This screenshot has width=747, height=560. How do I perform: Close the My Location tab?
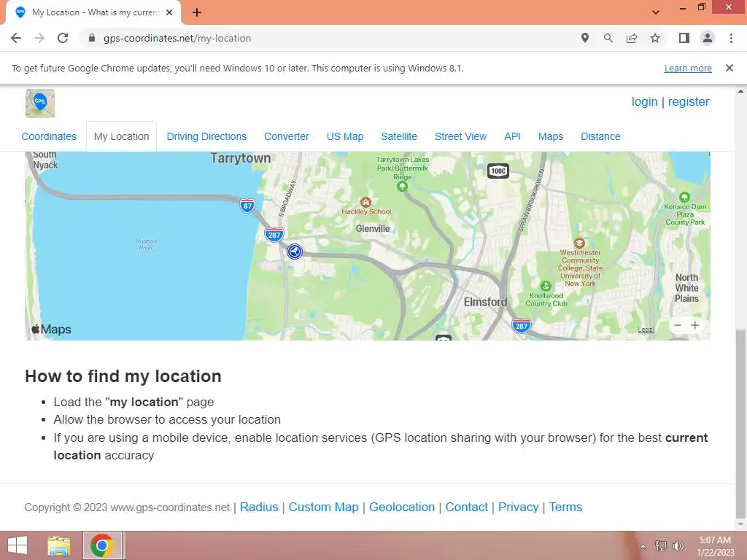tap(169, 12)
